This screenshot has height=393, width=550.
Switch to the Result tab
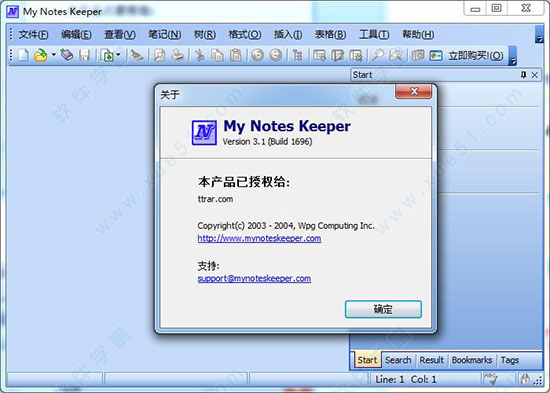click(431, 360)
